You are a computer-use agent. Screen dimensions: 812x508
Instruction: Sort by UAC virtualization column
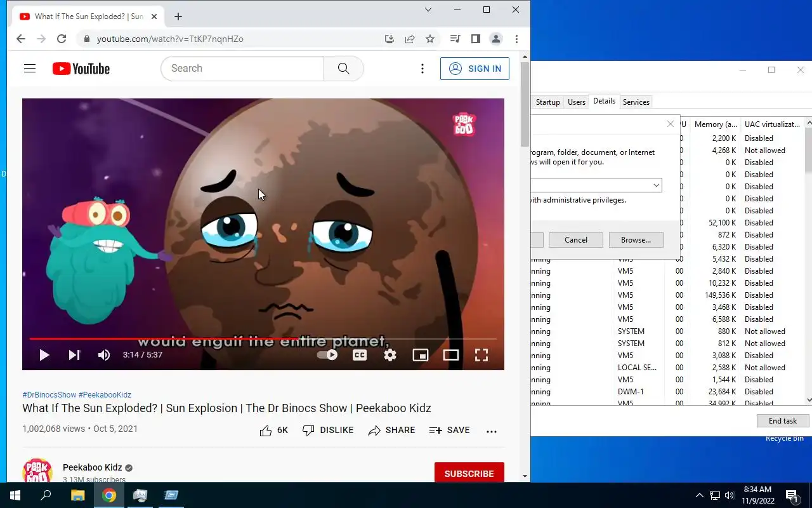pos(773,124)
